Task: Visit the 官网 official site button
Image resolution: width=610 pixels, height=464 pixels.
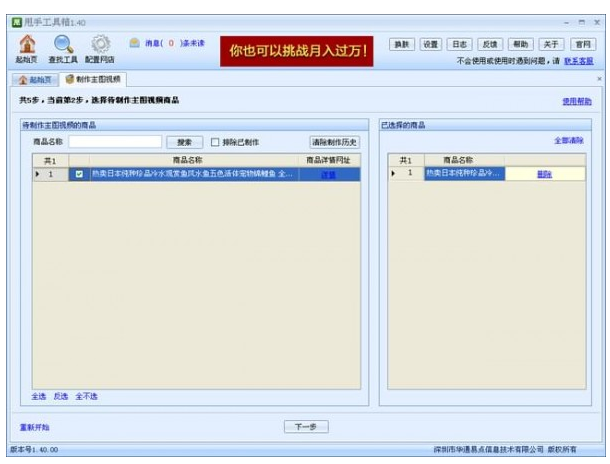Action: (583, 44)
